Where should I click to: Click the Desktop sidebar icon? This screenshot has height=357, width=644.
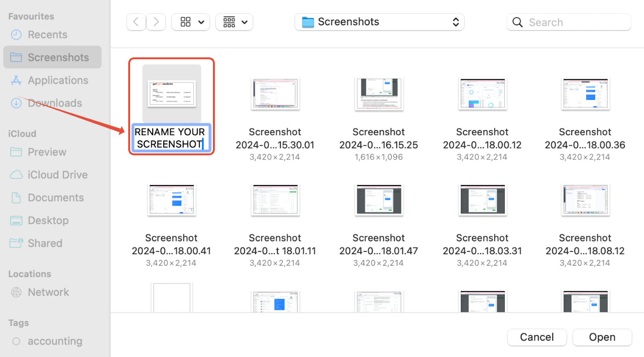click(16, 221)
